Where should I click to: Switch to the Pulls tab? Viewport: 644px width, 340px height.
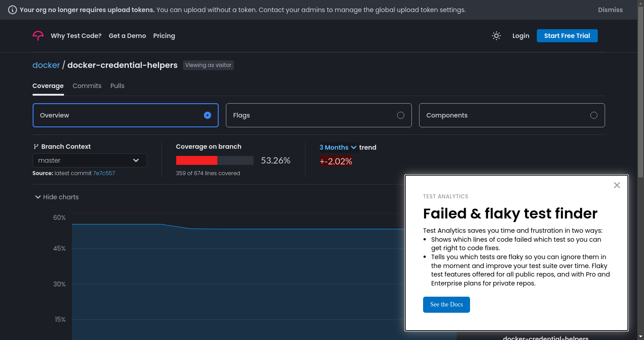click(x=117, y=86)
